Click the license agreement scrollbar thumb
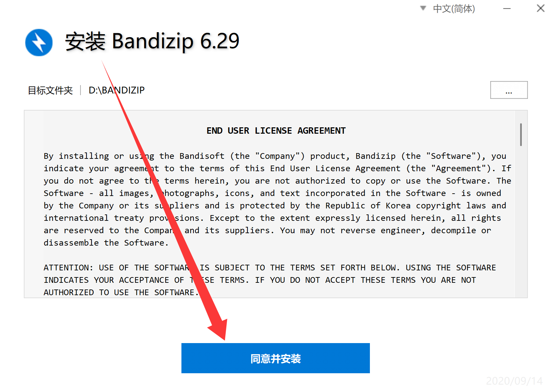 pyautogui.click(x=521, y=135)
